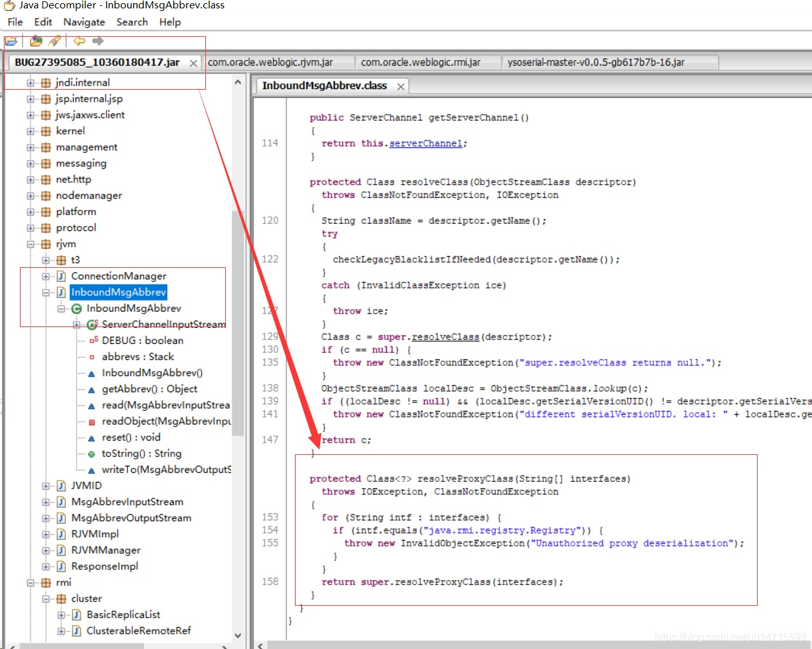Select the reset() : void member
812x649 pixels.
click(131, 437)
